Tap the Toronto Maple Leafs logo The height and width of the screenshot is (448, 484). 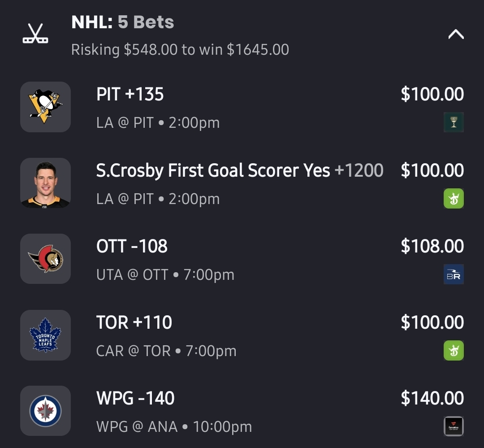click(45, 335)
